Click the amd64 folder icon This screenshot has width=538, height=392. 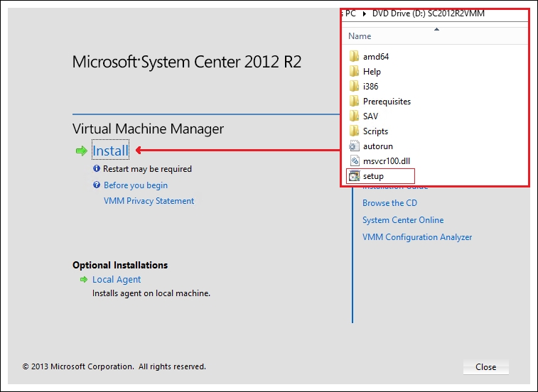pyautogui.click(x=355, y=57)
